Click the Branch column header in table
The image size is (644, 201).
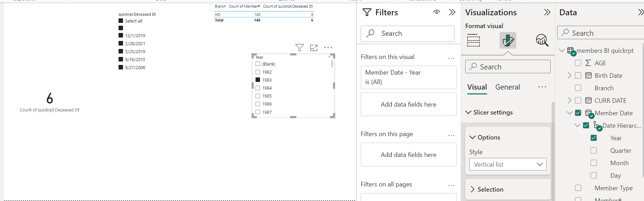[220, 6]
